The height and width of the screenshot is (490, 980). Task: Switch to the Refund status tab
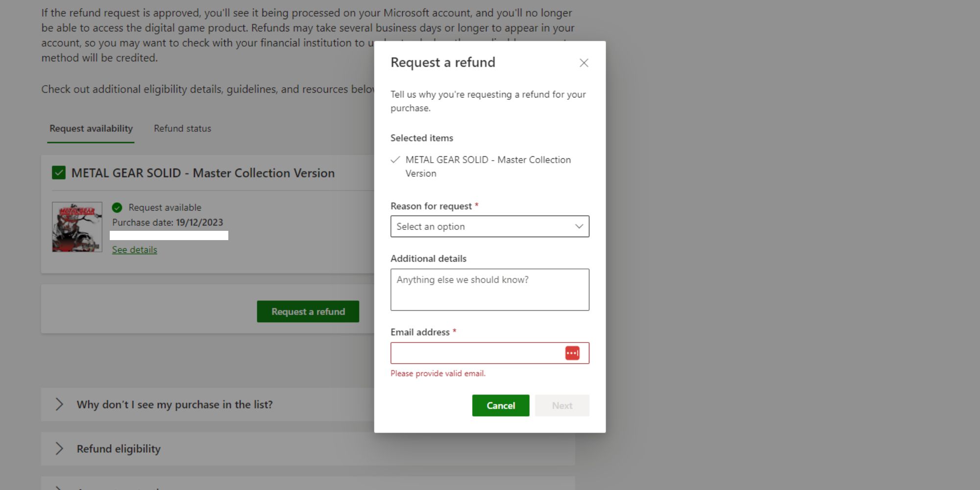[182, 128]
